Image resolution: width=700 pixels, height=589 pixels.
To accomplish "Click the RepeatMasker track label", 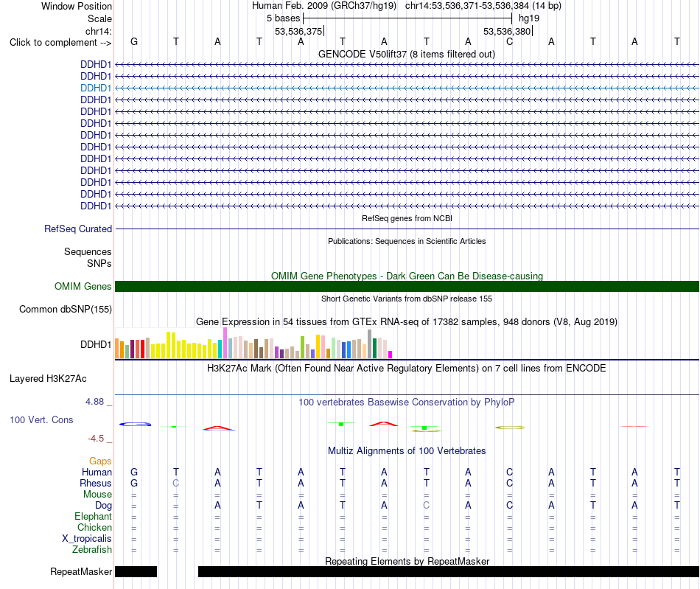I will [x=81, y=571].
